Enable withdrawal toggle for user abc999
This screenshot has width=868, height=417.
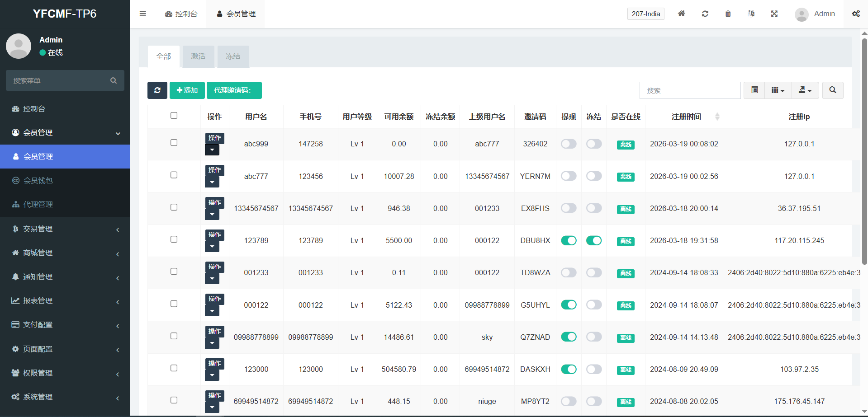click(569, 144)
